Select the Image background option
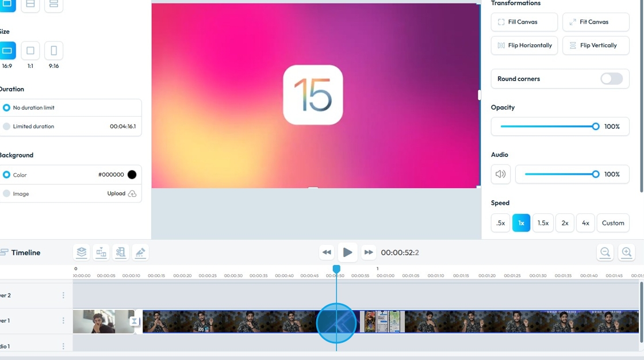The width and height of the screenshot is (644, 360). click(x=6, y=194)
